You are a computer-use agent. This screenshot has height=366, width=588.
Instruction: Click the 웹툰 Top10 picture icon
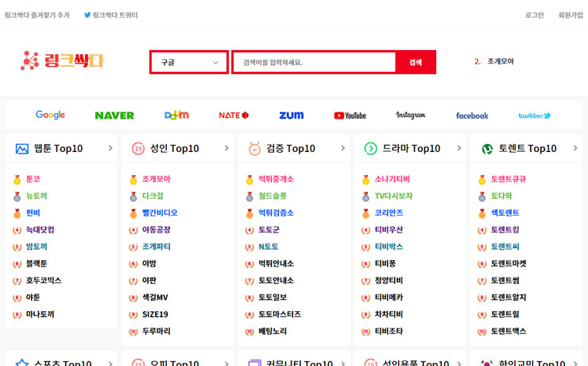coord(21,149)
